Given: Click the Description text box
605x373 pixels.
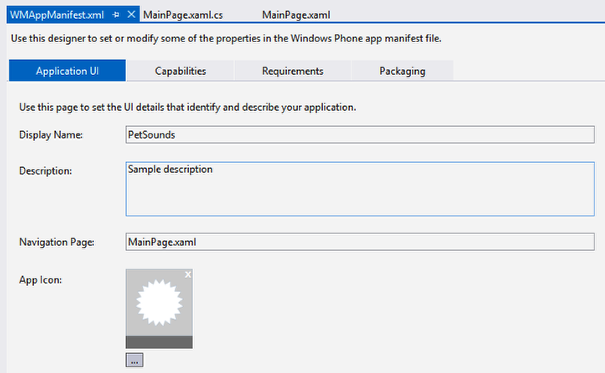Looking at the screenshot, I should (360, 189).
